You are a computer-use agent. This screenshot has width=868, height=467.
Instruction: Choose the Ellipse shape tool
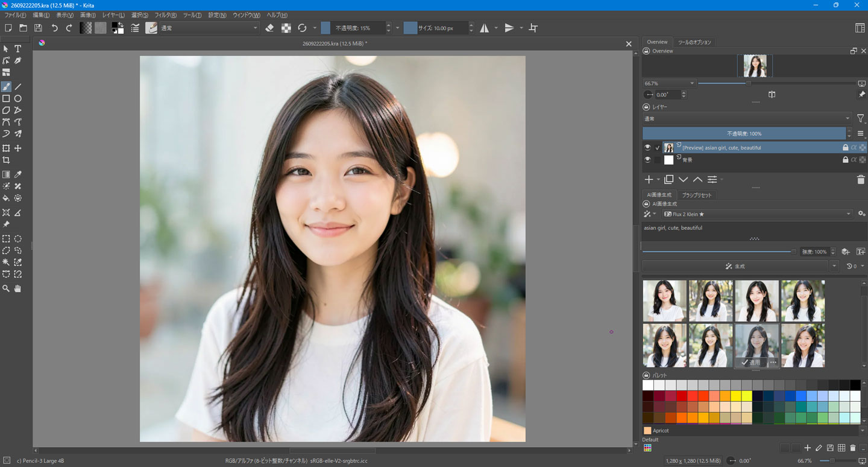[x=18, y=98]
